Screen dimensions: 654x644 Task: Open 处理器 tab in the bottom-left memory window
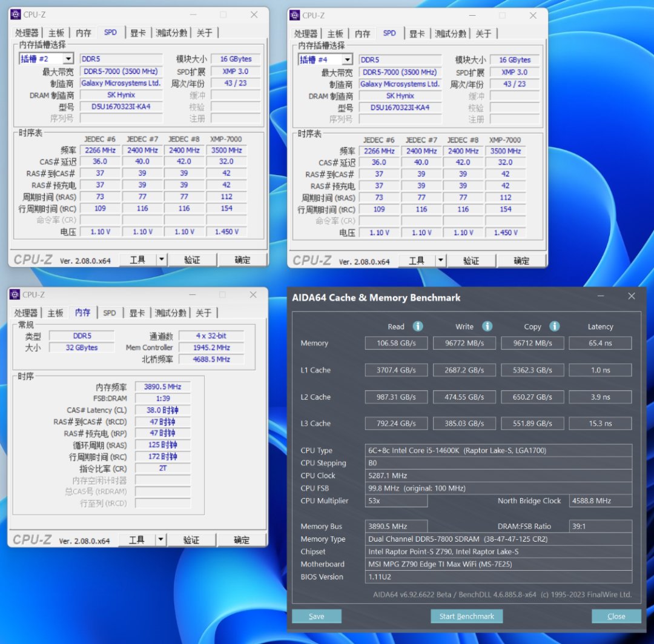[26, 313]
